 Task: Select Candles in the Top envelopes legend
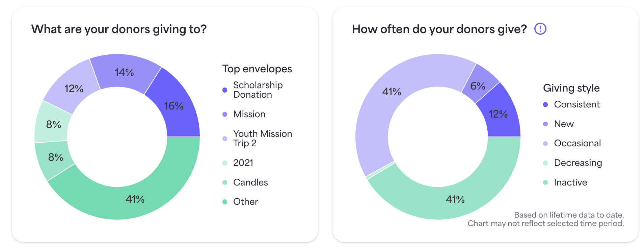[250, 182]
